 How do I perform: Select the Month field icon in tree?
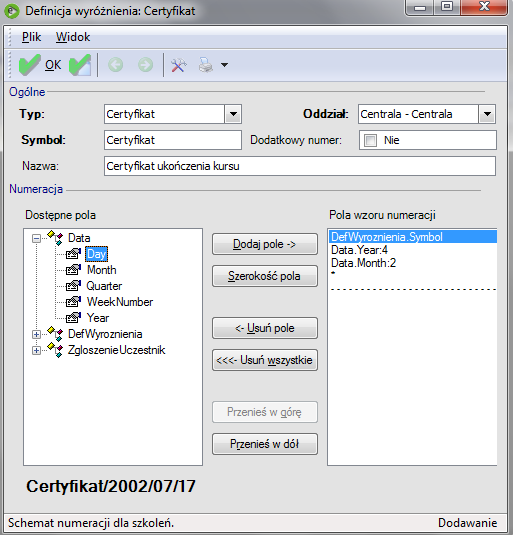[73, 270]
